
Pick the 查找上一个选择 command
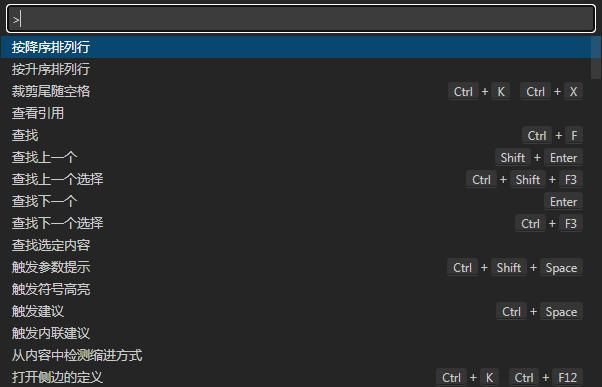pyautogui.click(x=296, y=179)
